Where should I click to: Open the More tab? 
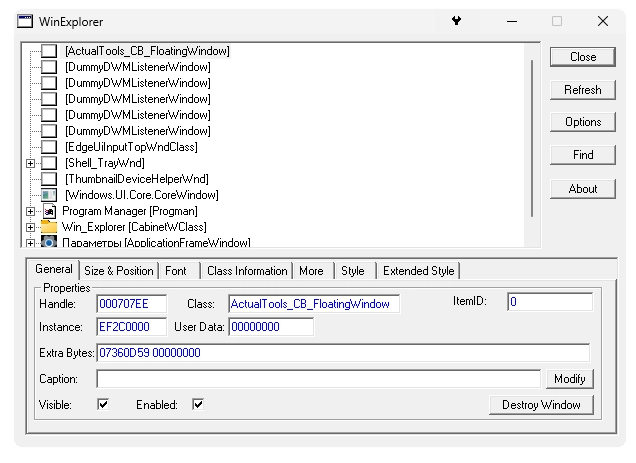(312, 271)
